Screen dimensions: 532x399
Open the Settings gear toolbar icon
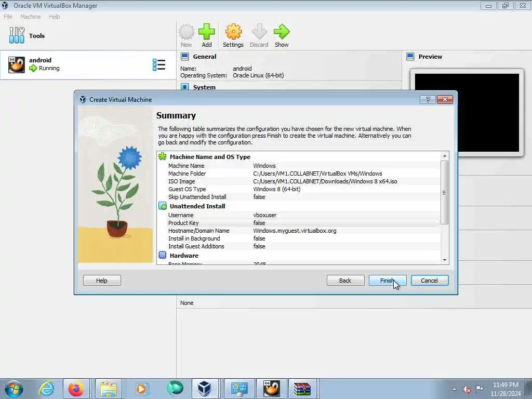[x=233, y=36]
